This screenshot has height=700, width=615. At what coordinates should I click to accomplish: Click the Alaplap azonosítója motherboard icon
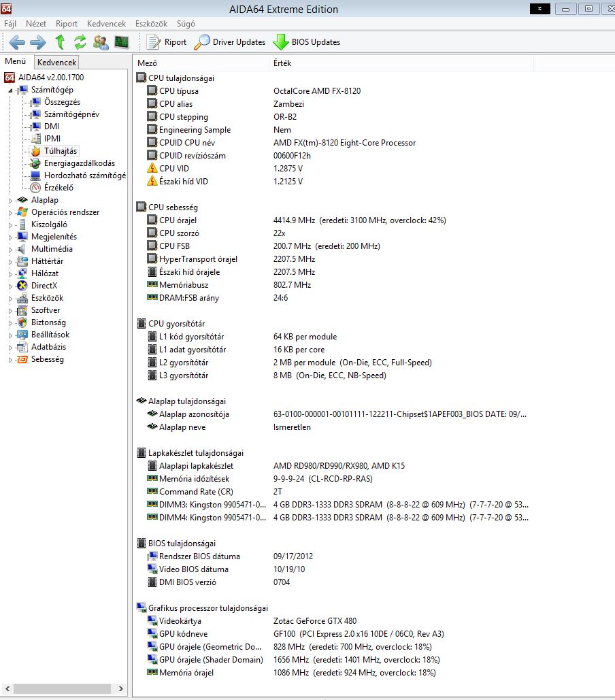pyautogui.click(x=152, y=414)
